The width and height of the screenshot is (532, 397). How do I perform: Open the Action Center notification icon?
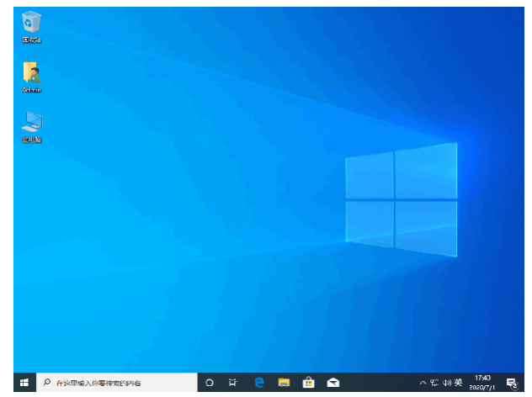(511, 383)
